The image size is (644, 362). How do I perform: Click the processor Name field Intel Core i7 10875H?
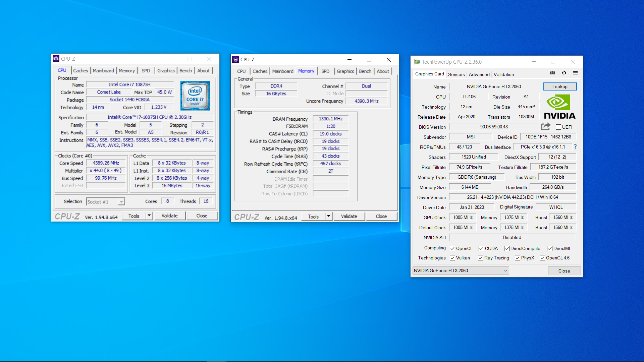click(130, 84)
